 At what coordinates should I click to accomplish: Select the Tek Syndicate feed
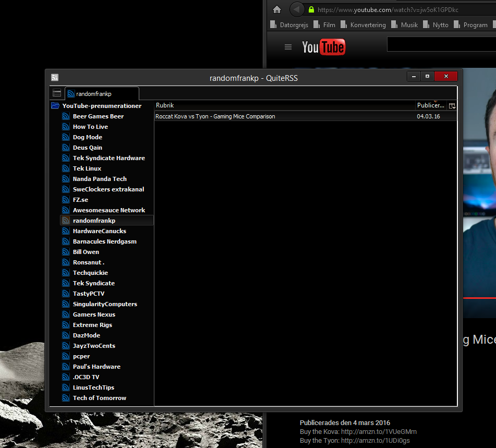(94, 283)
